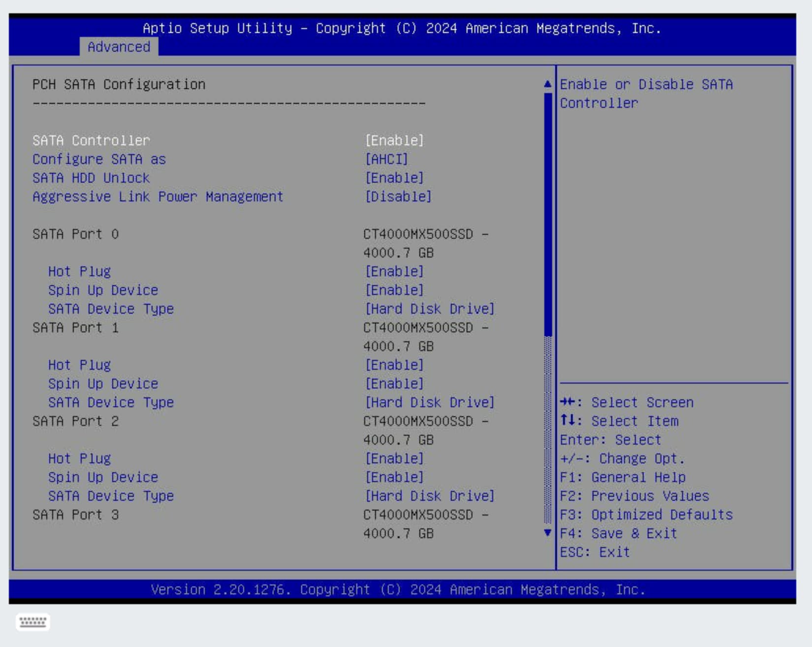Click the F3: Optimized Defaults hint
812x647 pixels.
pyautogui.click(x=646, y=515)
